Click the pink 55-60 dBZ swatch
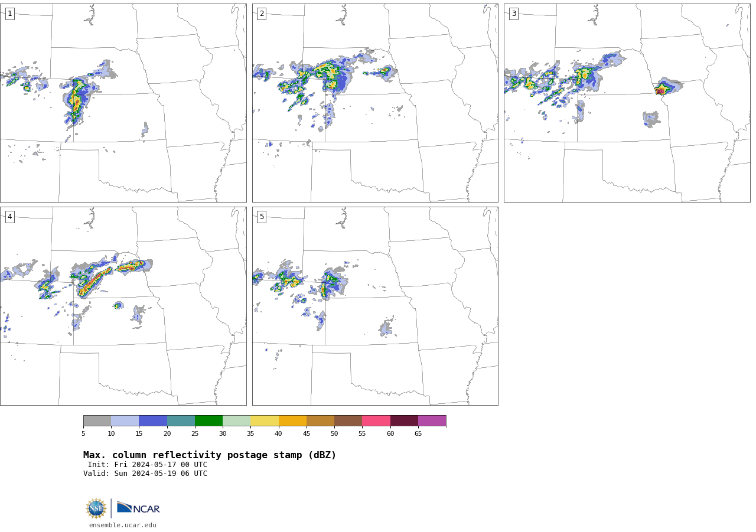The height and width of the screenshot is (532, 756). (376, 420)
